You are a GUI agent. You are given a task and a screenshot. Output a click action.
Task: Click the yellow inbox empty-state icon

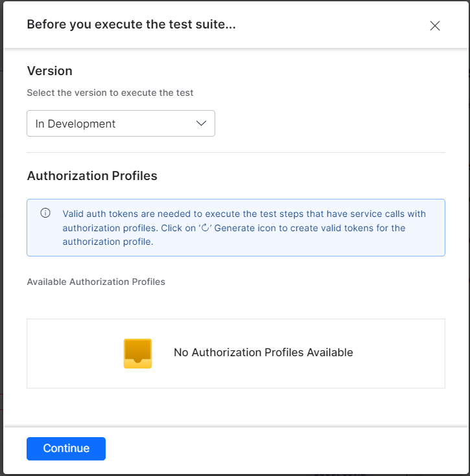pos(137,353)
